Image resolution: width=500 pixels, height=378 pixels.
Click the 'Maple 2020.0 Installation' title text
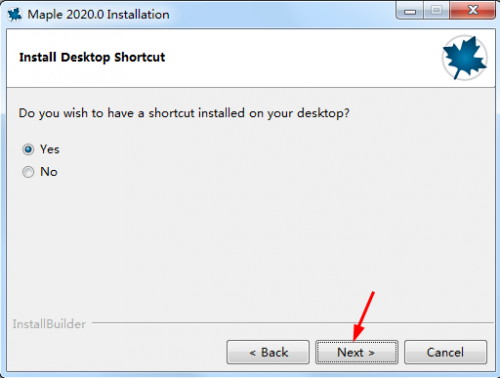coord(98,15)
